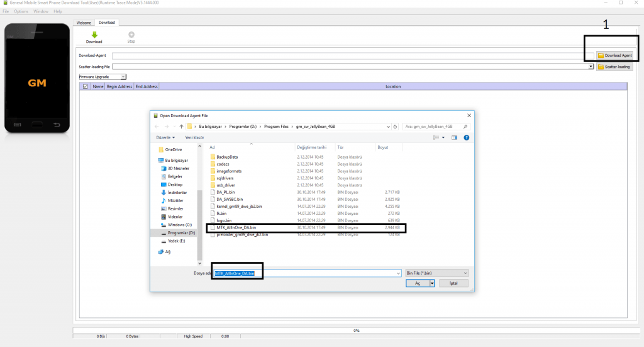Open the Window menu

41,11
